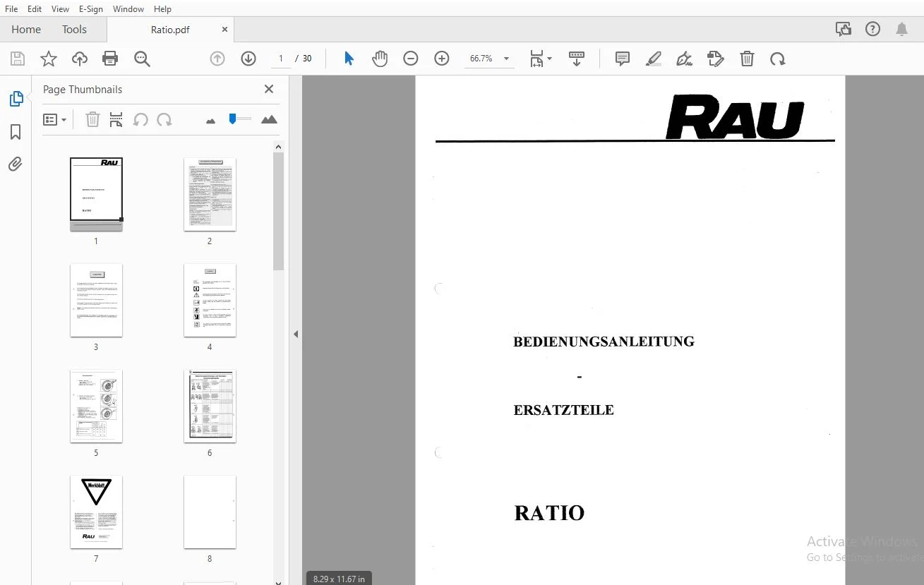
Task: Switch to the Home tab
Action: click(x=26, y=30)
